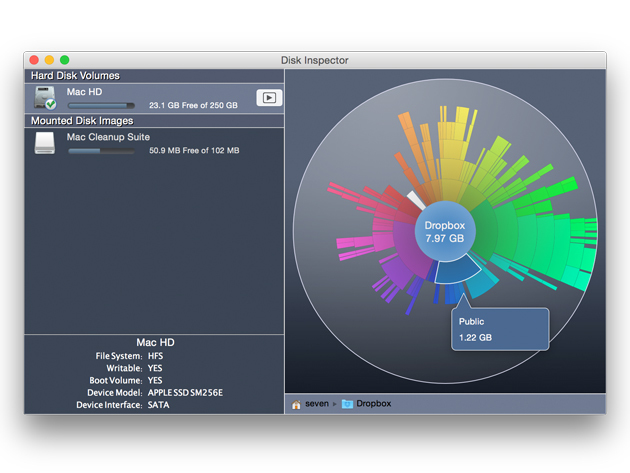Maximize the Disk Inspector window with green button
The width and height of the screenshot is (630, 473).
65,60
